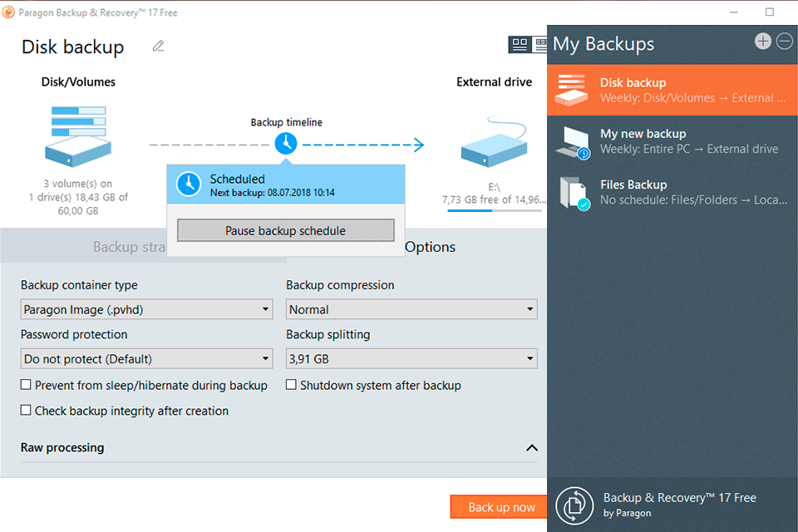Switch to the Backup strategy tab
Image resolution: width=798 pixels, height=532 pixels.
(129, 247)
